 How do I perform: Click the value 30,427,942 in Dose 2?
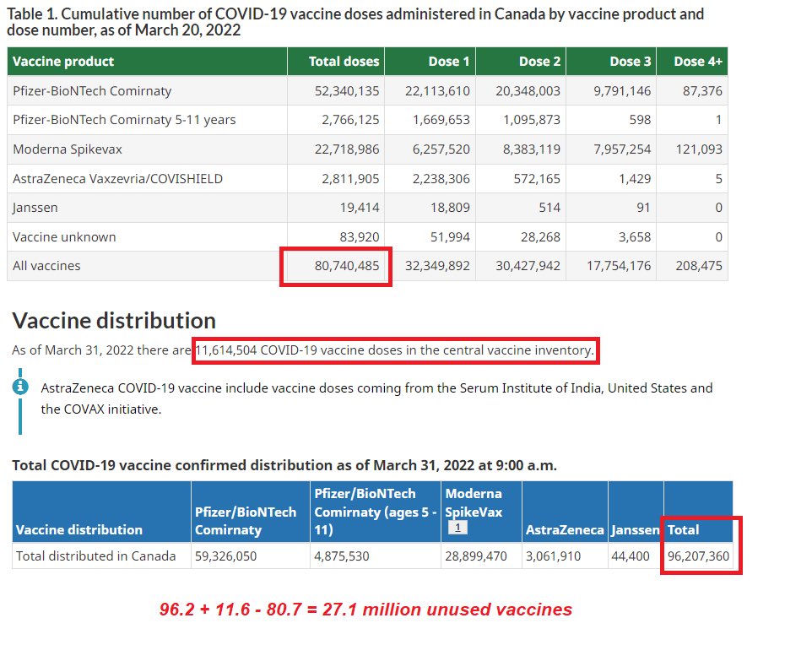pos(528,266)
